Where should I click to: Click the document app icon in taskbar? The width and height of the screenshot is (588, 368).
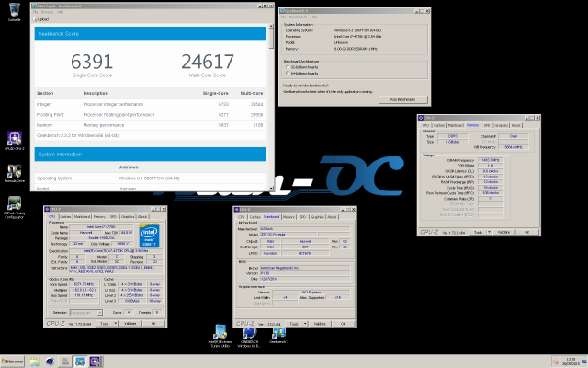[65, 362]
